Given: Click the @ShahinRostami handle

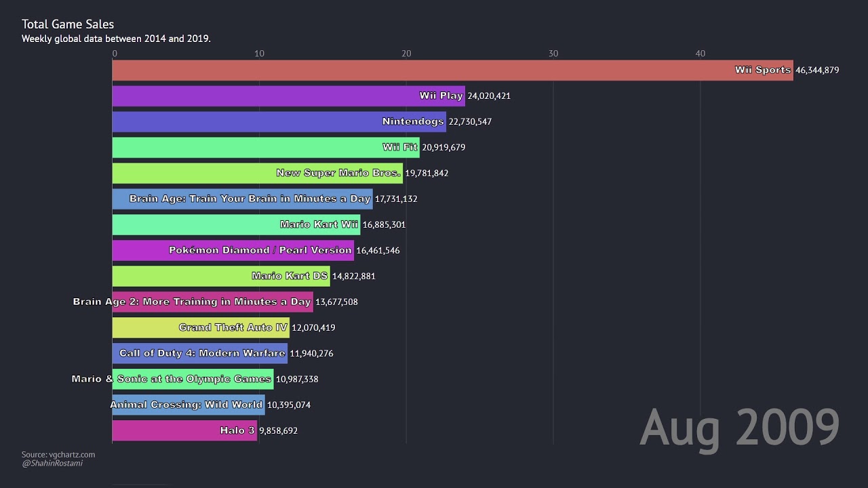Looking at the screenshot, I should pyautogui.click(x=52, y=464).
